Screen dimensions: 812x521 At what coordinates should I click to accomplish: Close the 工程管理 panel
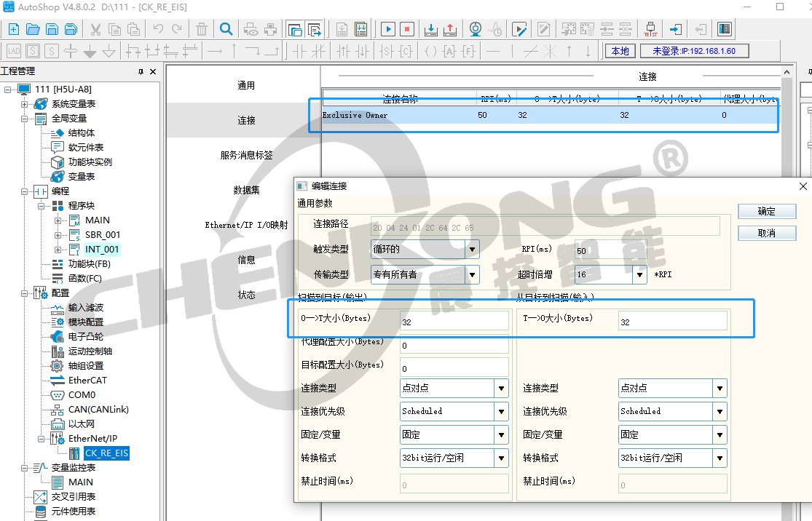(x=153, y=71)
